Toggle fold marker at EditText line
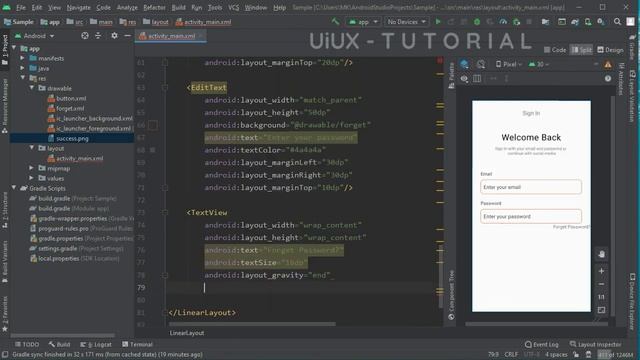Viewport: 640px width, 360px height. (165, 87)
